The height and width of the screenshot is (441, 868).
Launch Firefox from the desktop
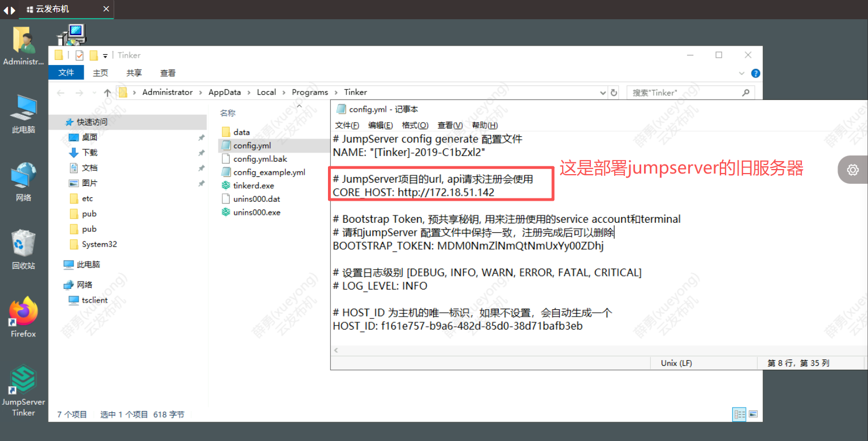click(x=23, y=317)
